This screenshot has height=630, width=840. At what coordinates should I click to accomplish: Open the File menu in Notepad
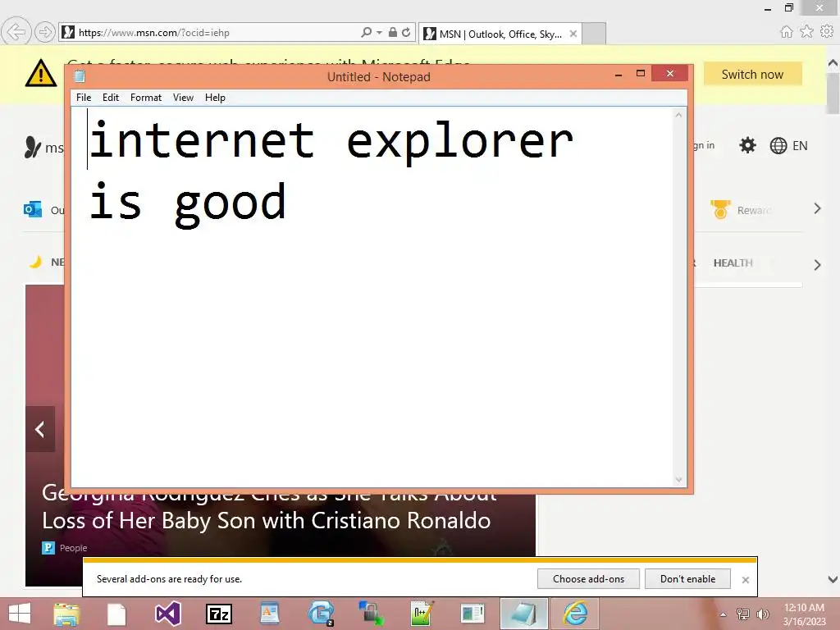84,98
